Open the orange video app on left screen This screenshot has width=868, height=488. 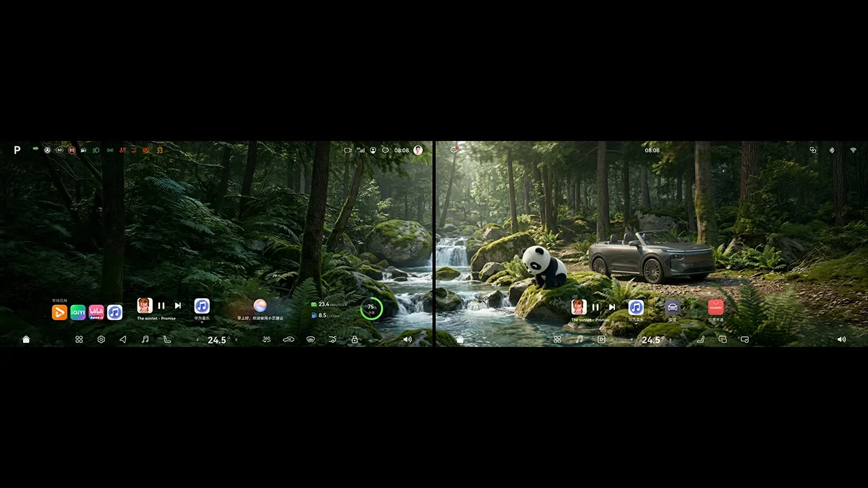tap(59, 312)
